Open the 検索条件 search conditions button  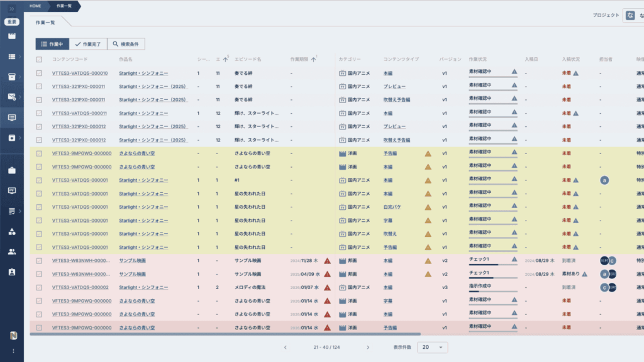pyautogui.click(x=126, y=44)
